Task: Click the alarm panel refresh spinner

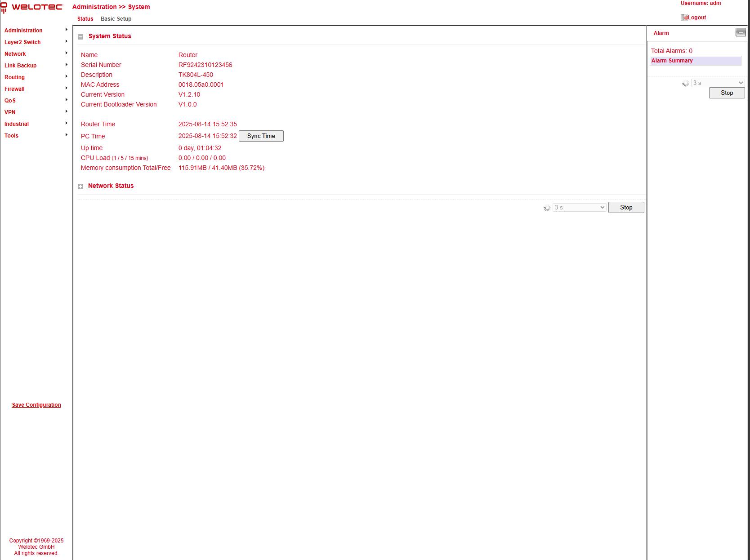Action: [x=685, y=84]
